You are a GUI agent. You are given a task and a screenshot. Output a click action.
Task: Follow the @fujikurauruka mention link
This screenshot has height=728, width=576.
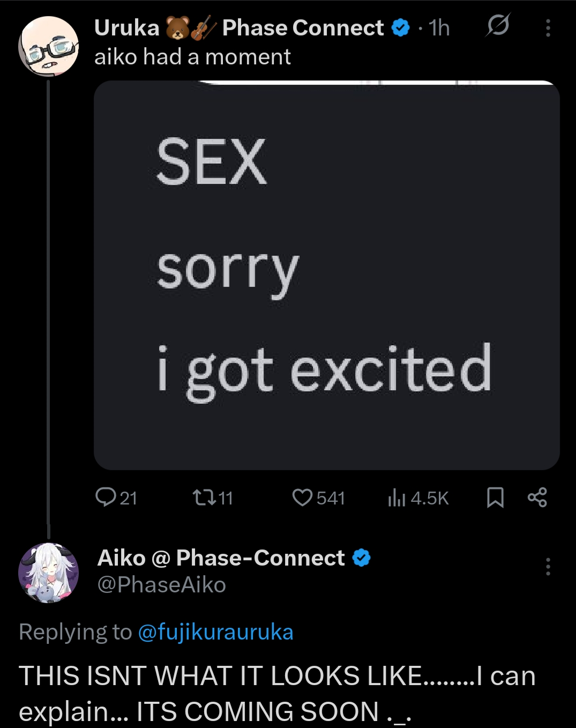pos(215,632)
